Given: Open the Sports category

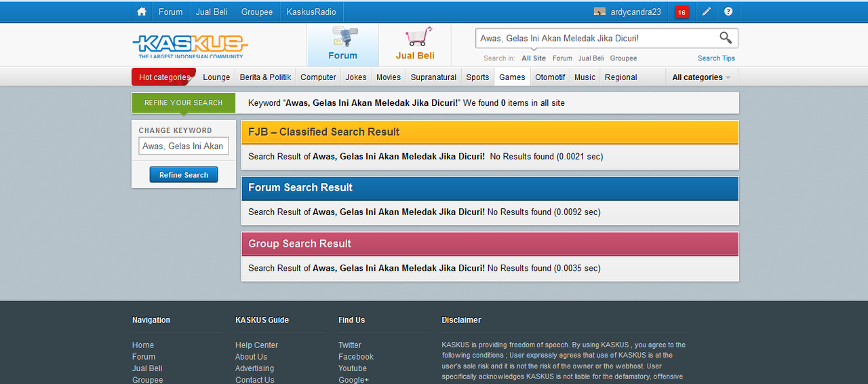Looking at the screenshot, I should (x=477, y=77).
